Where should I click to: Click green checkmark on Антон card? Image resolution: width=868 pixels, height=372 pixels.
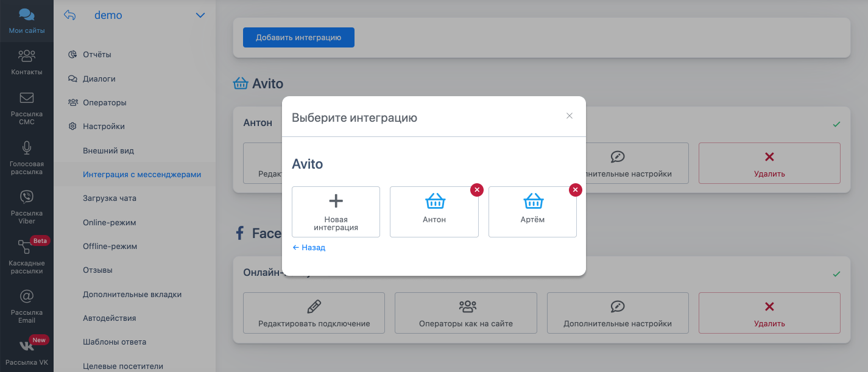(x=836, y=124)
